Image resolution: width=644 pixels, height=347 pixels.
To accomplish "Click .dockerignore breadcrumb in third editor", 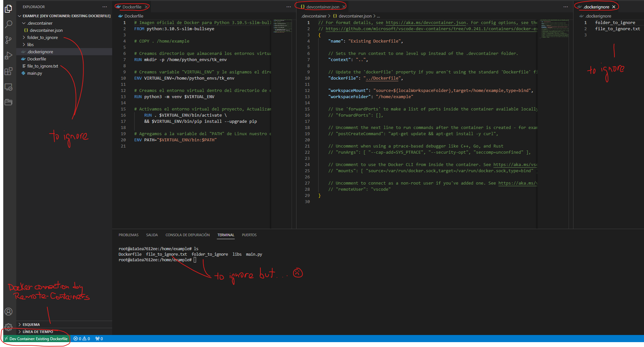I will [598, 16].
